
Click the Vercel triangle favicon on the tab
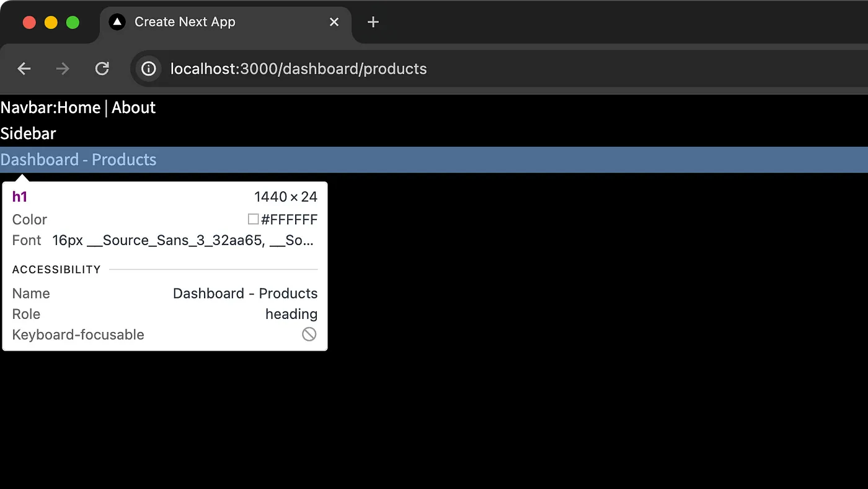117,21
